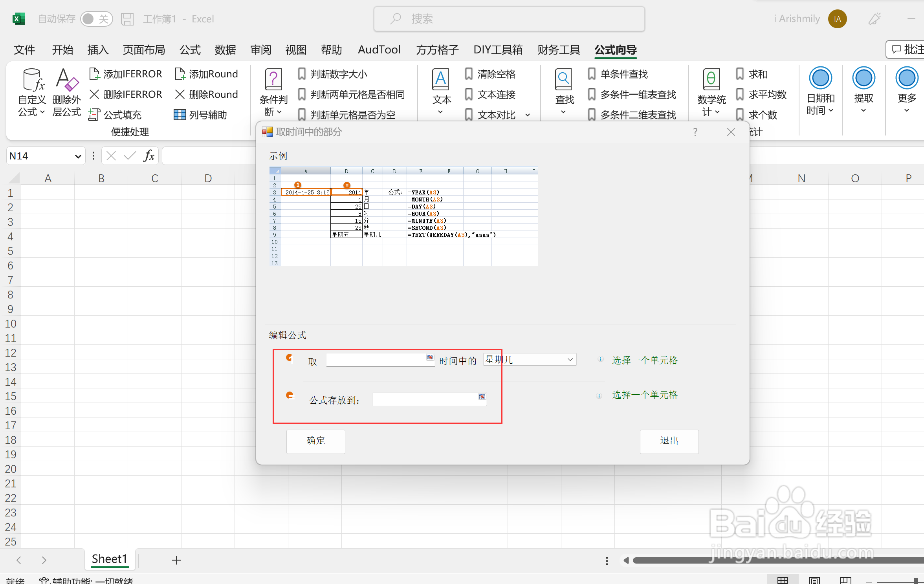Click the 取 source time input field
The width and height of the screenshot is (924, 584).
point(376,360)
